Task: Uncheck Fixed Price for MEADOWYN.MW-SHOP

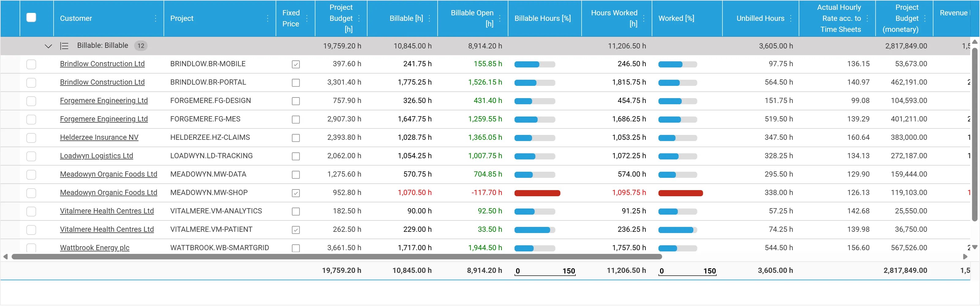Action: click(x=296, y=193)
